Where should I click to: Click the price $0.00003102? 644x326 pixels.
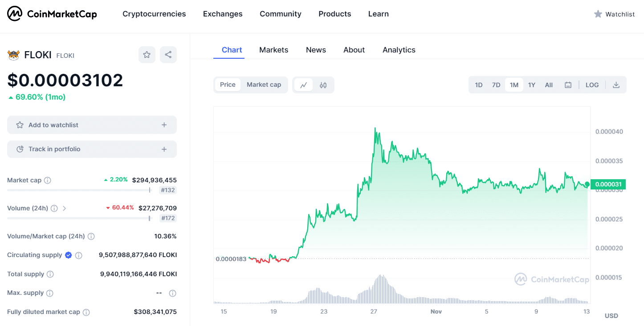click(x=65, y=80)
